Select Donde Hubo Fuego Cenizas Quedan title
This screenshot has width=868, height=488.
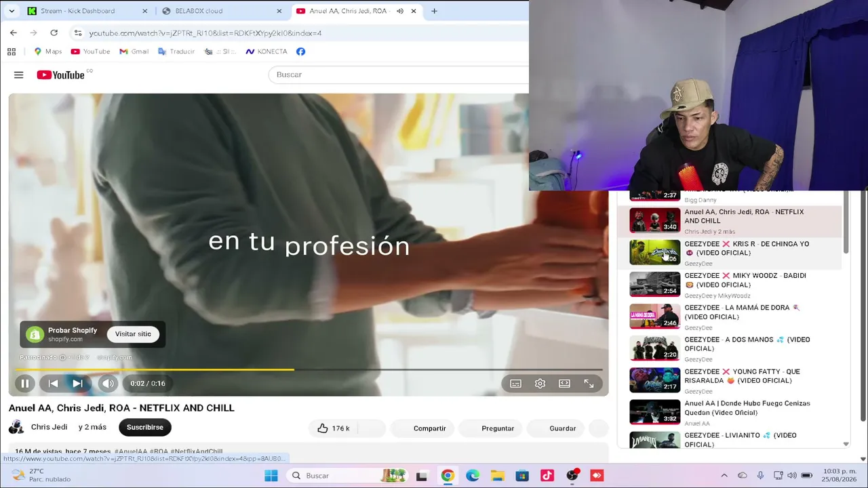pyautogui.click(x=747, y=407)
